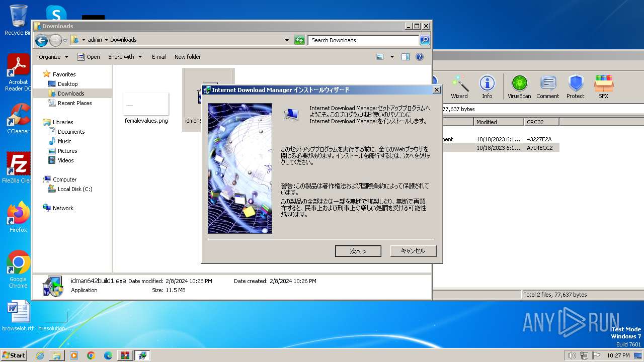
Task: Click New folder in Explorer toolbar
Action: coord(188,57)
